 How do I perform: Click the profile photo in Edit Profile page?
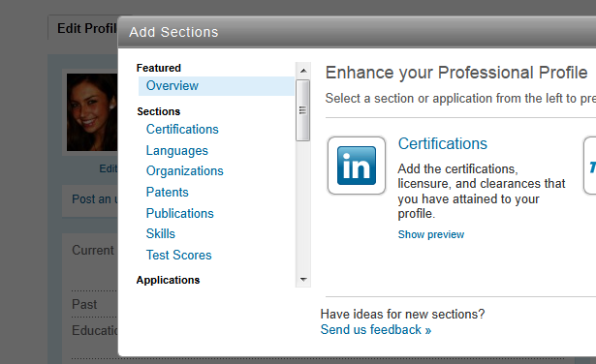click(x=92, y=112)
